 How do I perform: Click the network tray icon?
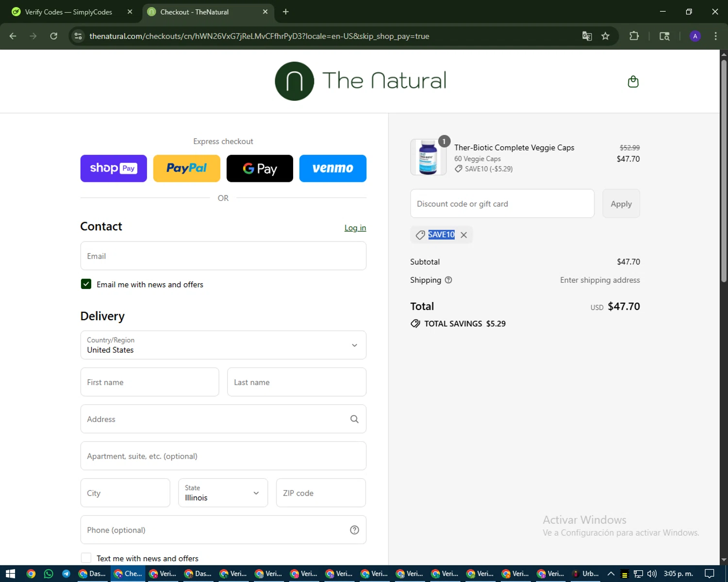[x=638, y=574]
